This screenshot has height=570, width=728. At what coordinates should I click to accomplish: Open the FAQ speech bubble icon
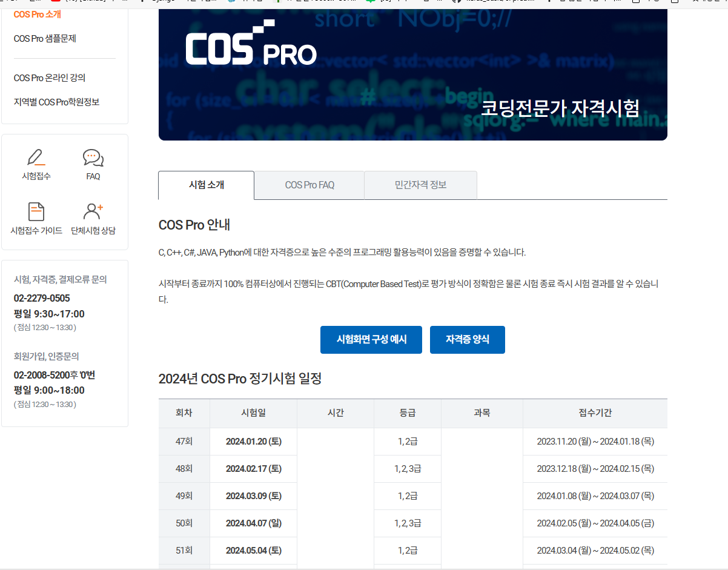point(93,157)
